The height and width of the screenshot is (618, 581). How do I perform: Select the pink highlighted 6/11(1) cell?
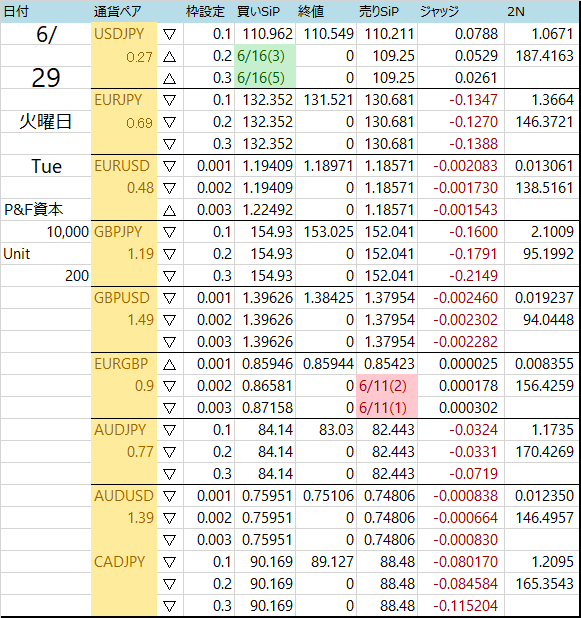tap(387, 408)
